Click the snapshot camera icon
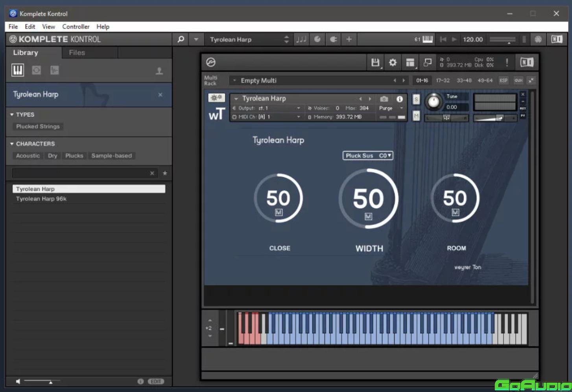 tap(384, 99)
